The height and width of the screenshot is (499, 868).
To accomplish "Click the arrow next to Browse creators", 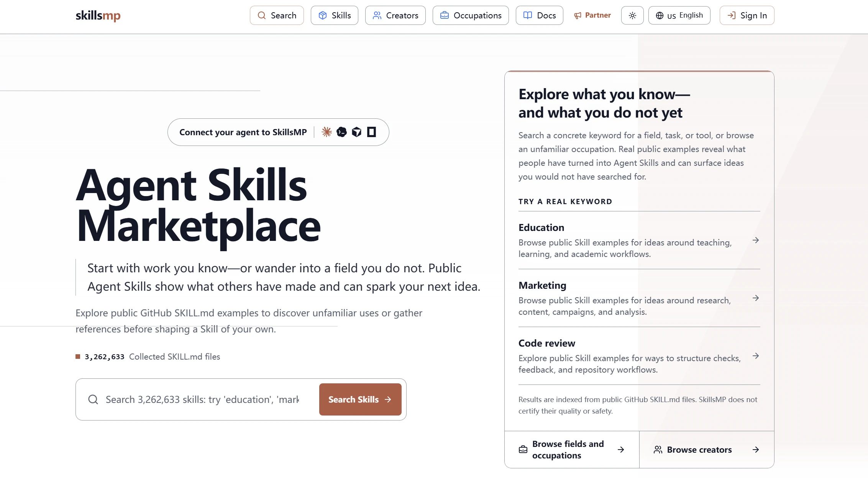I will pos(756,450).
